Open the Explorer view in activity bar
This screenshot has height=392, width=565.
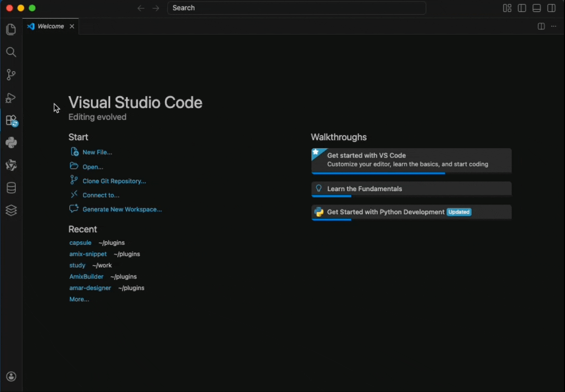click(x=11, y=30)
